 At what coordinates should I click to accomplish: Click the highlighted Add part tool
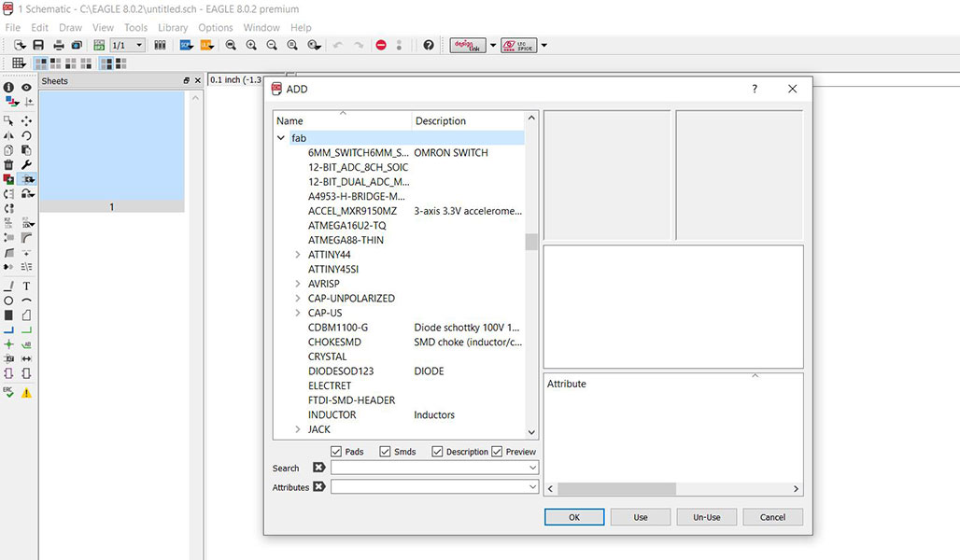tap(28, 179)
